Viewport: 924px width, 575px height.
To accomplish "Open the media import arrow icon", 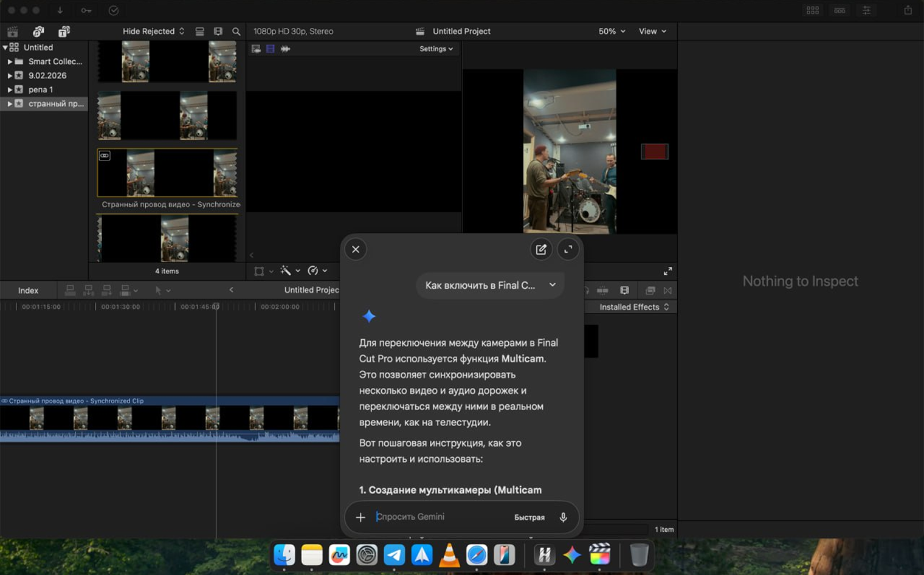I will [x=60, y=10].
